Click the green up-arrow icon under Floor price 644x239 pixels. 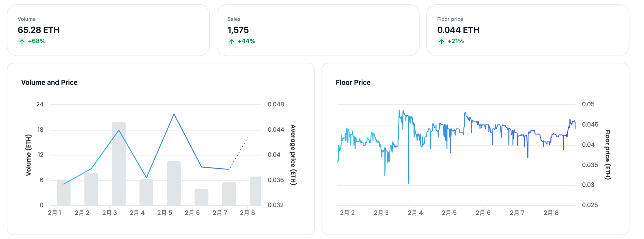(x=441, y=42)
